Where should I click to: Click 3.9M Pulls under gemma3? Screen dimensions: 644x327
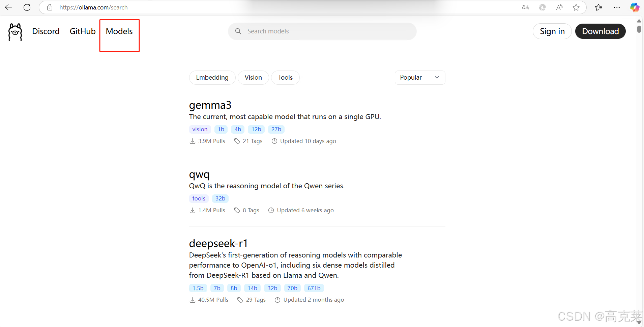pos(207,141)
